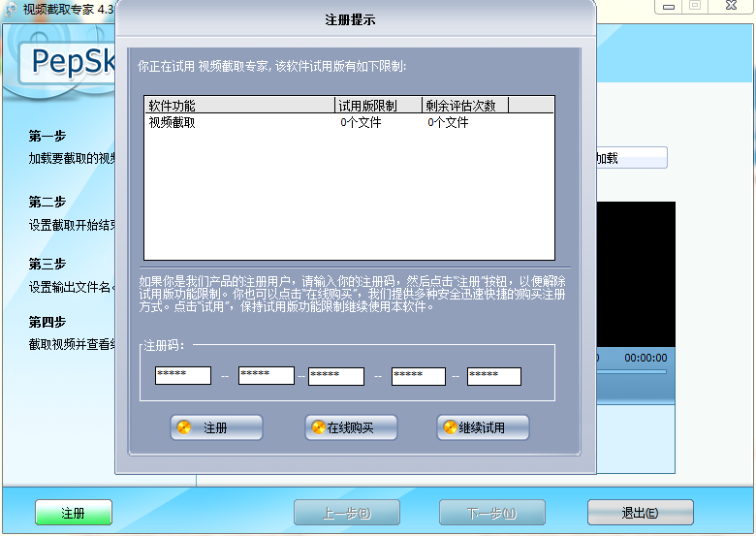This screenshot has width=756, height=536.
Task: Click the gold disc icon on 注册 button
Action: 184,427
